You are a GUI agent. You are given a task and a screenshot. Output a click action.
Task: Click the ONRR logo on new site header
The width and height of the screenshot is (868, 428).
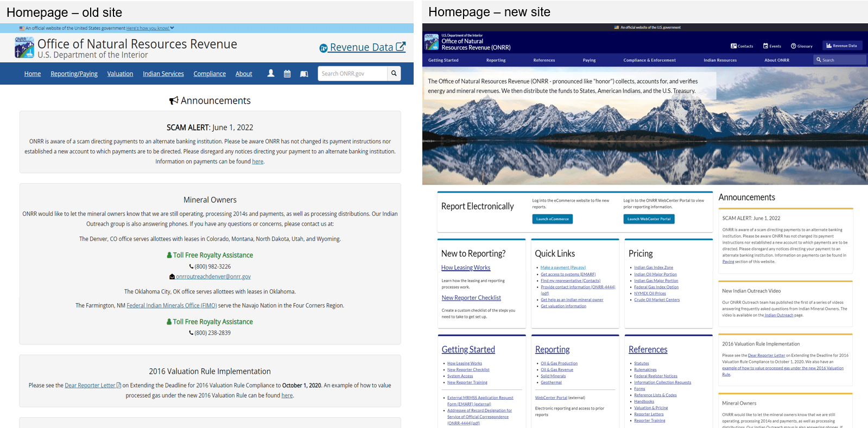(432, 42)
